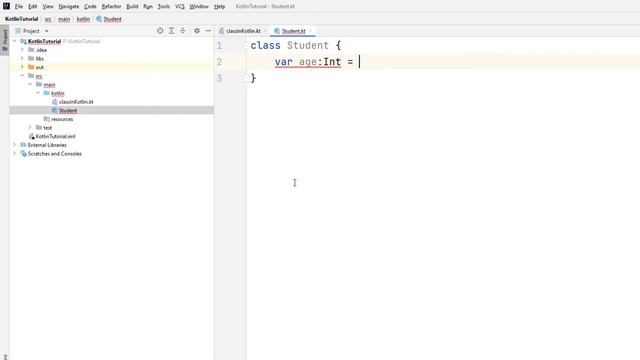Click the resources folder icon
This screenshot has height=360, width=640.
coord(47,119)
